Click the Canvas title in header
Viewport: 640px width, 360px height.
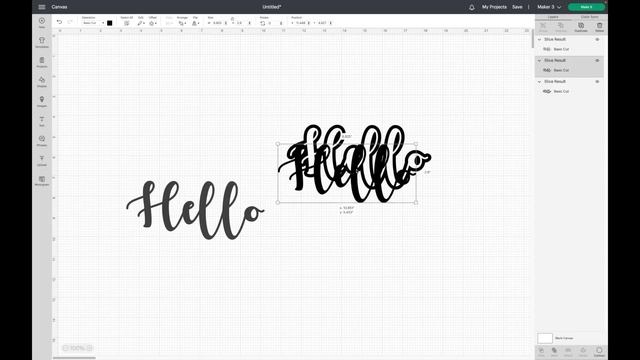60,7
